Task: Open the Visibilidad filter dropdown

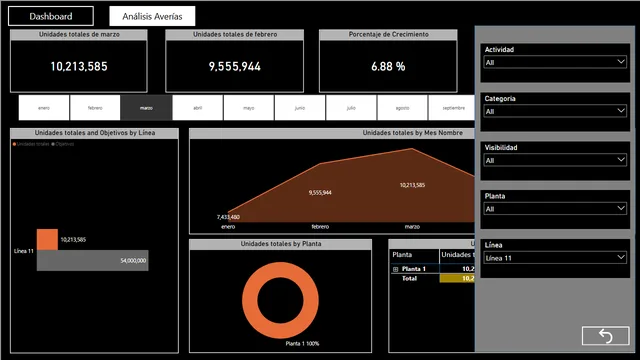Action: [x=555, y=160]
